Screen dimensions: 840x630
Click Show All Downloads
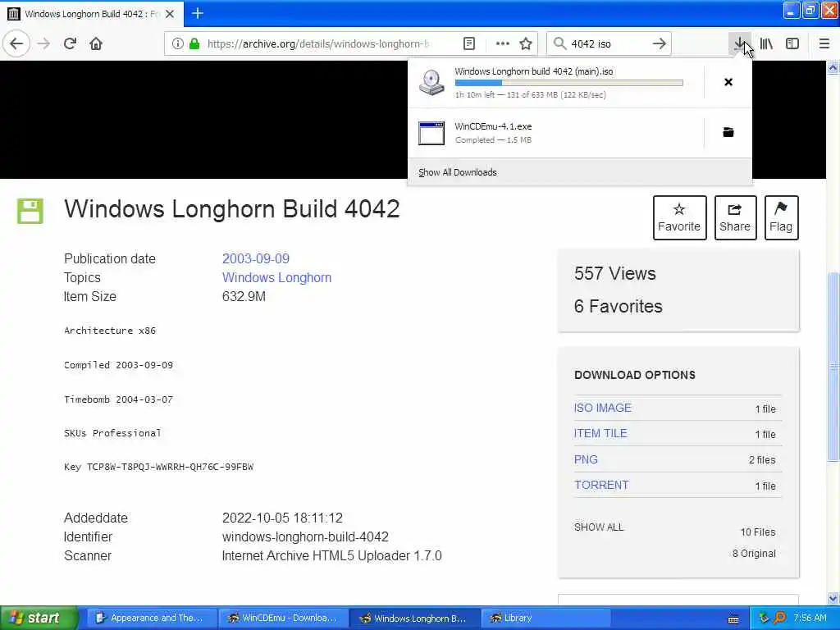click(x=458, y=172)
